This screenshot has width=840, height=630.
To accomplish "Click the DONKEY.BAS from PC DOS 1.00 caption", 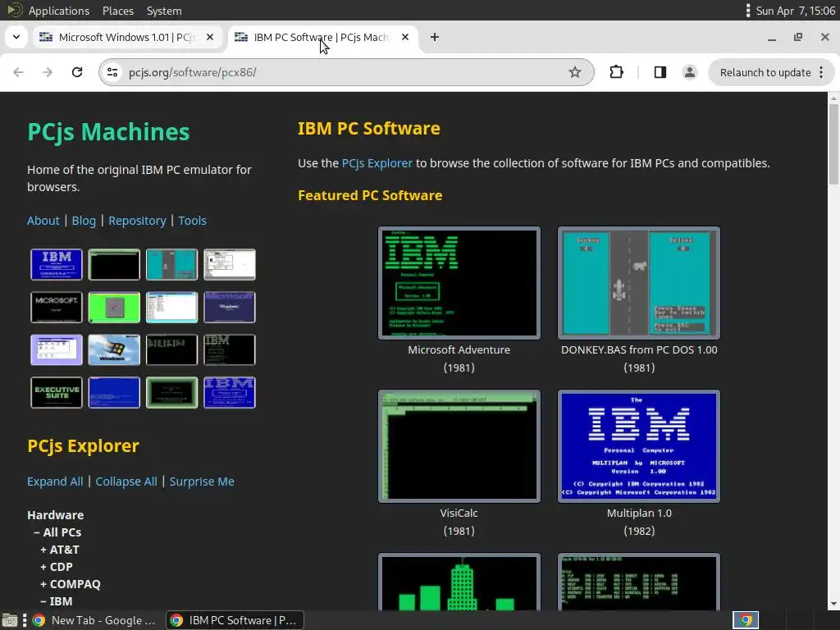I will (638, 349).
